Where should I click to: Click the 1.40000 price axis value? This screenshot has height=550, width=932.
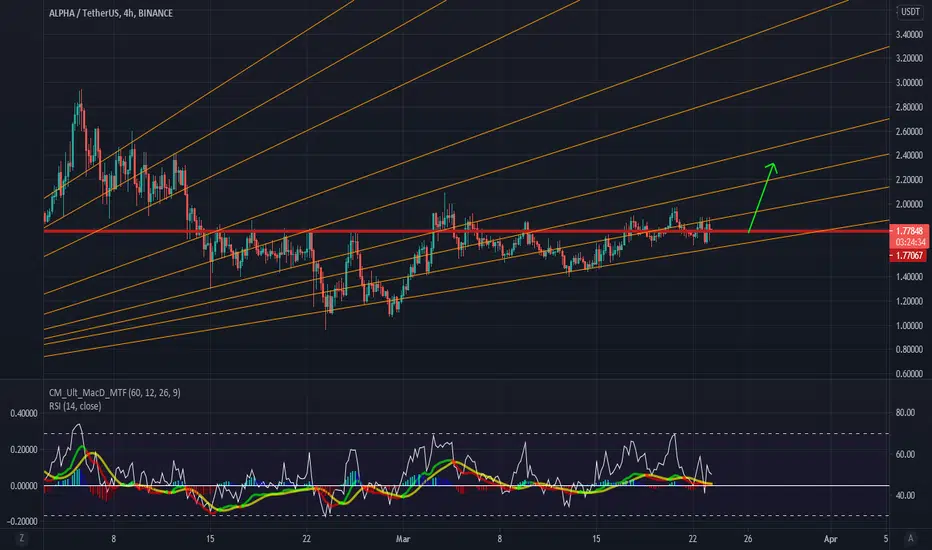point(909,276)
